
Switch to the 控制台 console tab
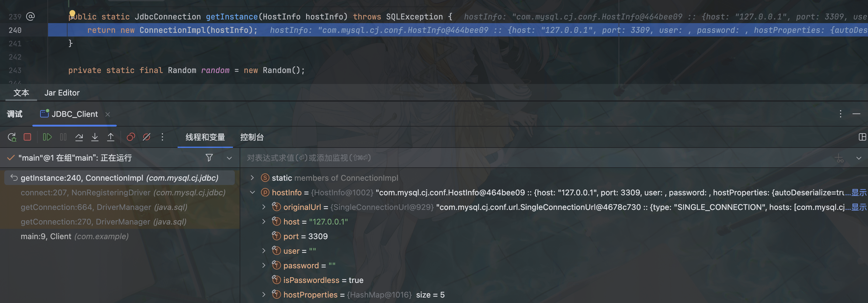[x=252, y=137]
